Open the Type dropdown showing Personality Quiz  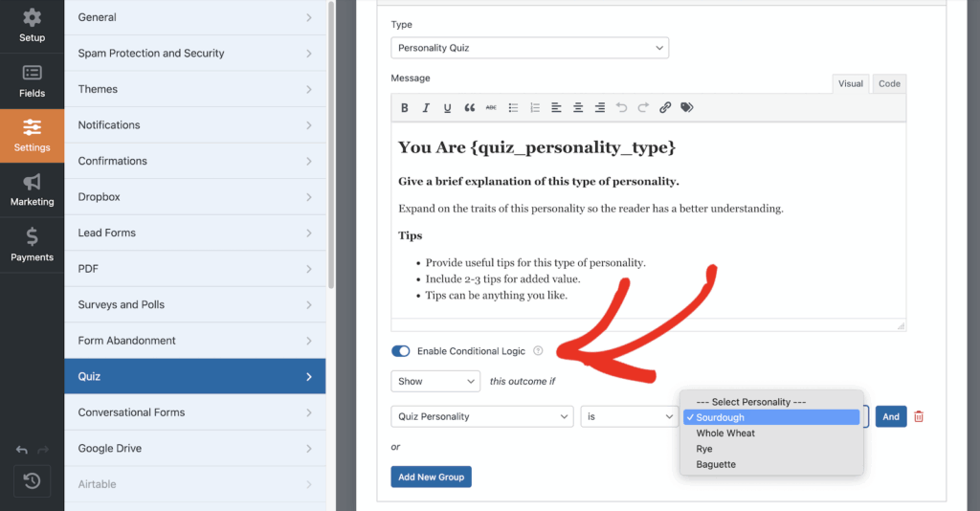tap(529, 48)
